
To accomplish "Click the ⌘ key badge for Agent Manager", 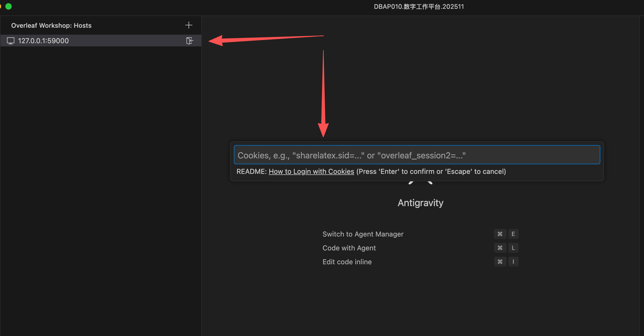I will click(x=500, y=234).
